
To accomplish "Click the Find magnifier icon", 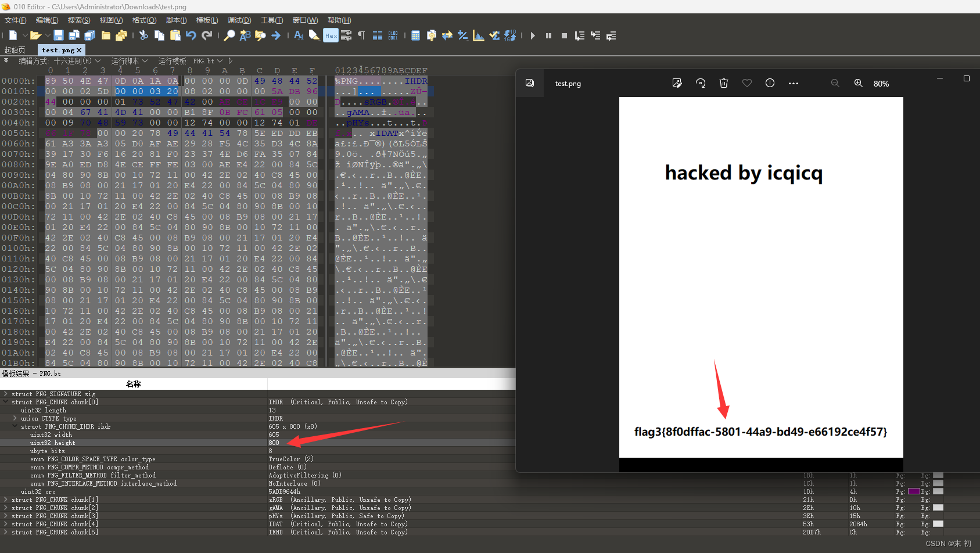I will point(229,35).
